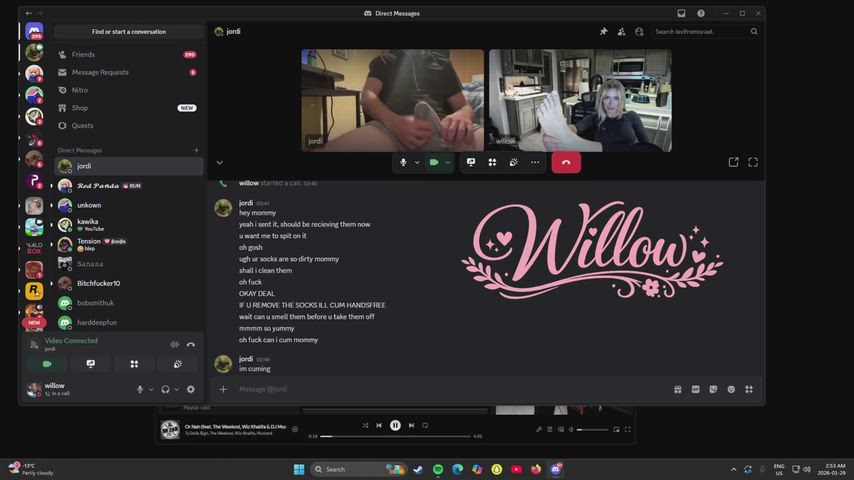Open activities icon in call controls
The width and height of the screenshot is (854, 480).
coord(492,162)
